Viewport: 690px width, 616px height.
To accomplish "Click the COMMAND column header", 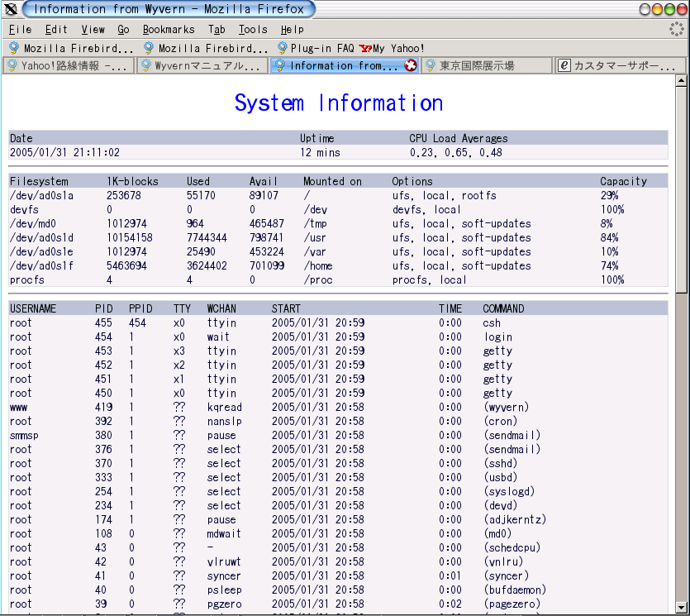I will pyautogui.click(x=503, y=308).
